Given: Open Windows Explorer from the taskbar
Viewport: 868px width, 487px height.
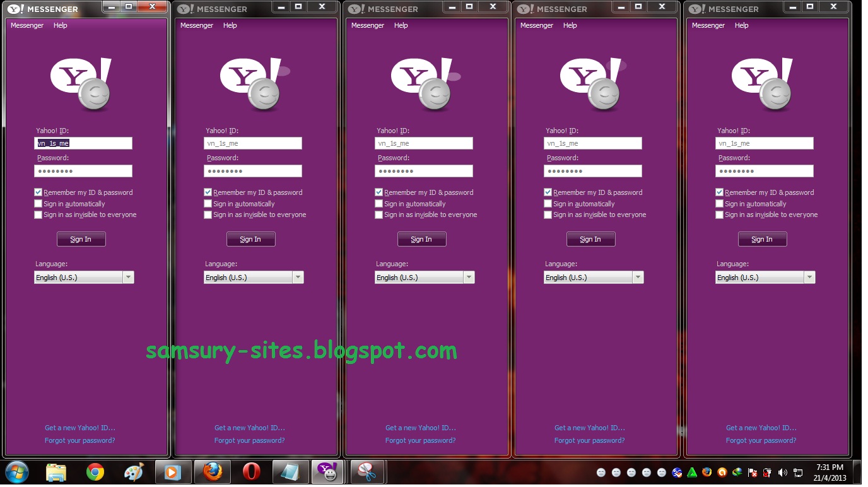Looking at the screenshot, I should point(56,472).
